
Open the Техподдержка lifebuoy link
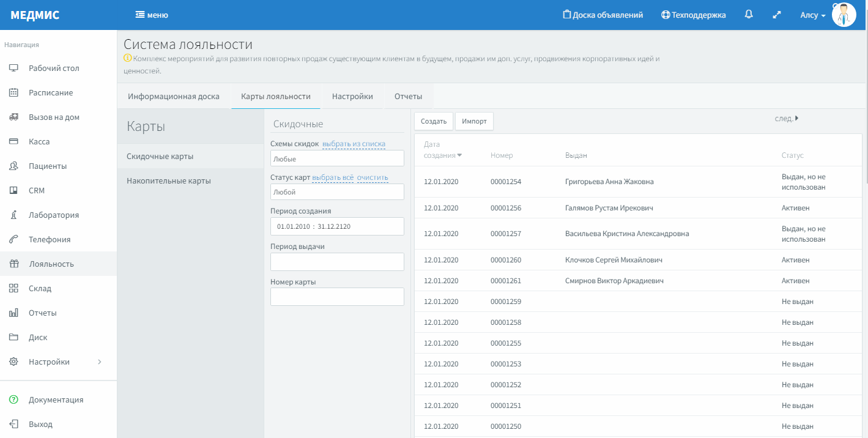coord(694,15)
